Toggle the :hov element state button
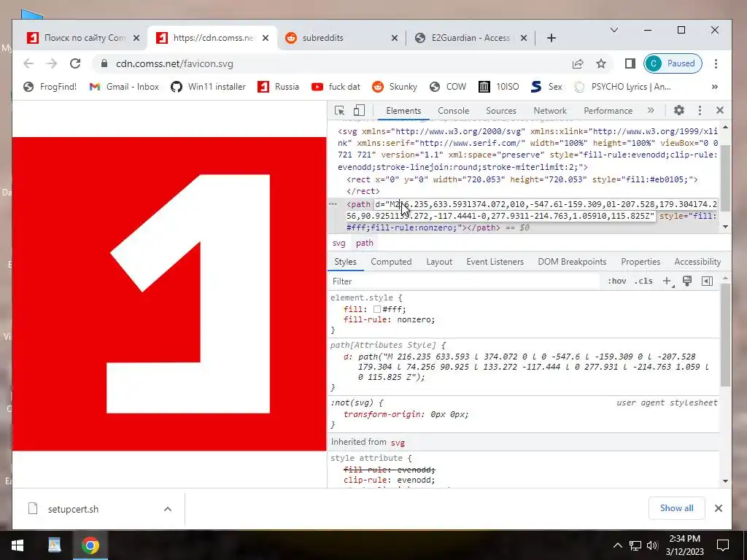 tap(616, 281)
